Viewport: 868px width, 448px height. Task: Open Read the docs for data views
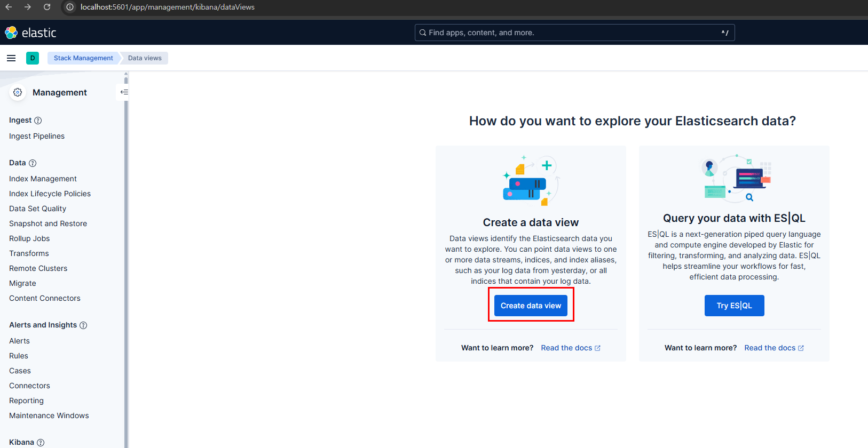pyautogui.click(x=571, y=348)
